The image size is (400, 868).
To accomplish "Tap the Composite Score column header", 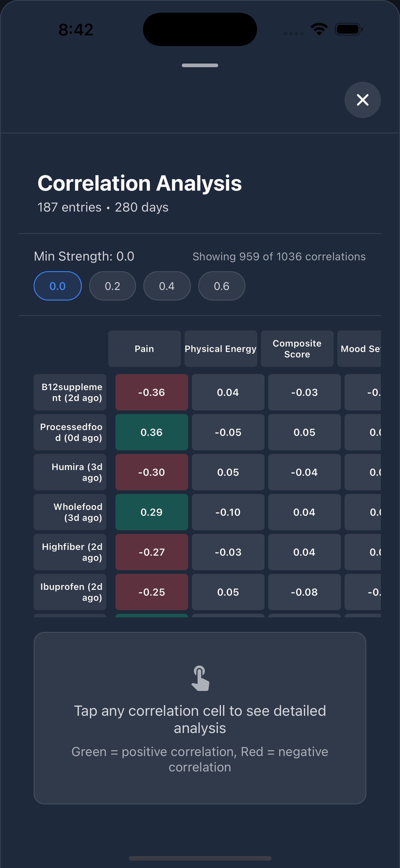I will point(297,348).
